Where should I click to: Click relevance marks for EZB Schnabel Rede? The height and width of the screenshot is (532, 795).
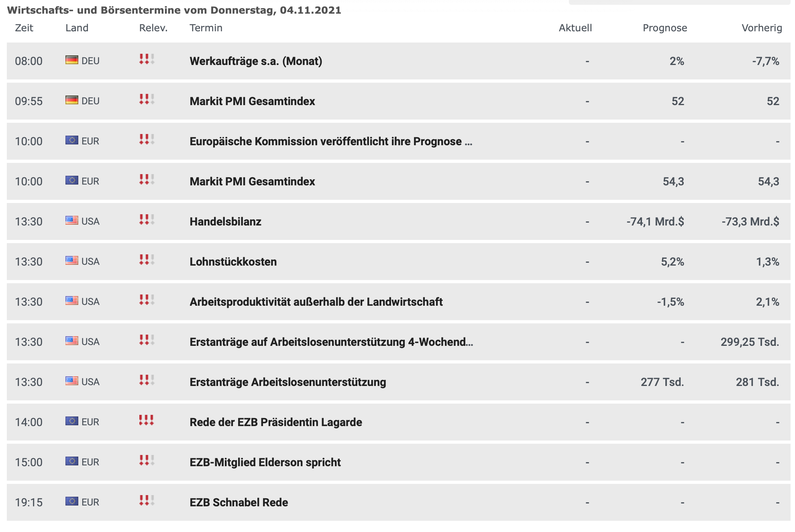pyautogui.click(x=147, y=500)
